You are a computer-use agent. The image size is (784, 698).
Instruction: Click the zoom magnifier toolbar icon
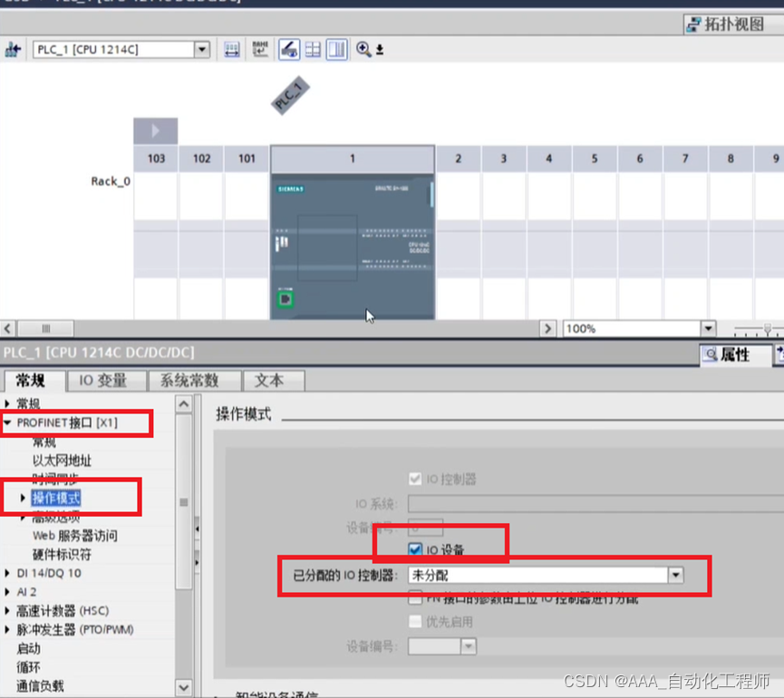(363, 49)
